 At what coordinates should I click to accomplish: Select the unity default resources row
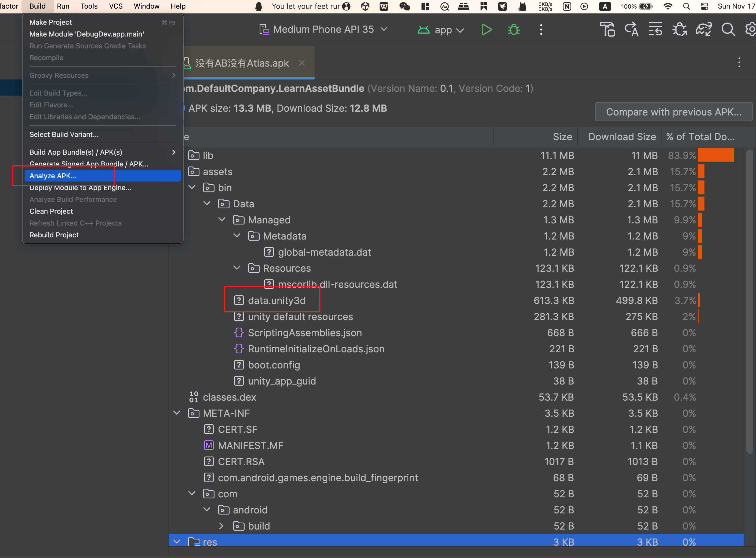pyautogui.click(x=456, y=317)
